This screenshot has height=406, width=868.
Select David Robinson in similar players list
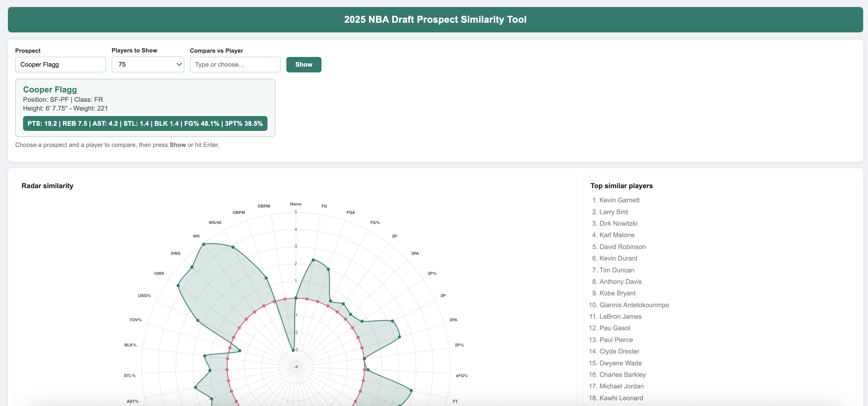click(622, 247)
